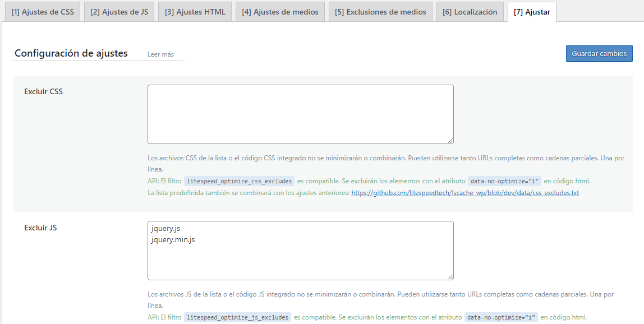This screenshot has width=644, height=324.
Task: Click the Excluir CSS resize handle
Action: tap(452, 141)
